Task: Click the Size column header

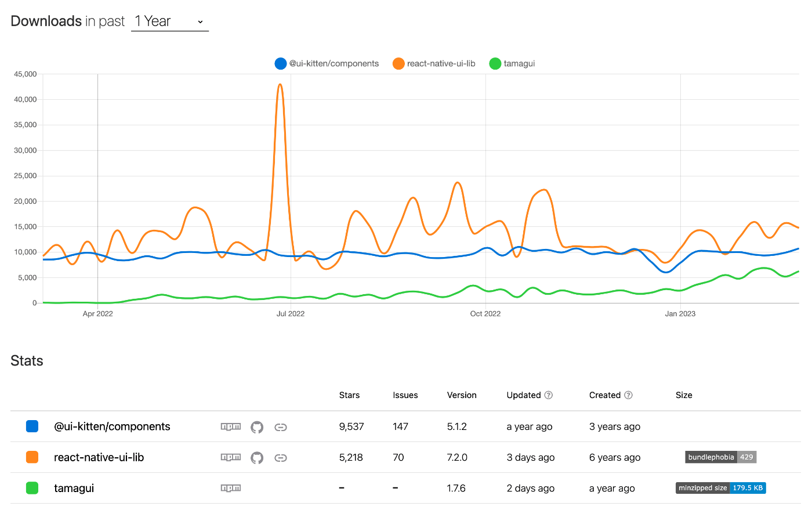Action: coord(684,395)
